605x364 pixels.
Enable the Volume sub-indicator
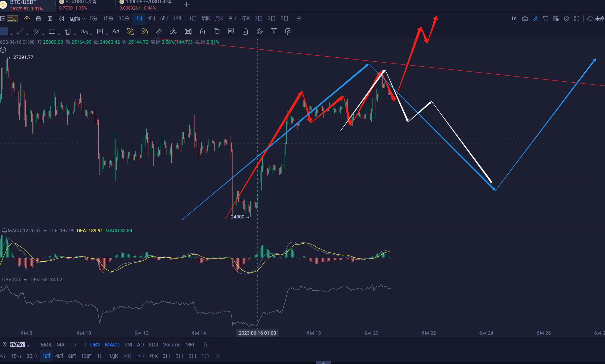coord(172,345)
